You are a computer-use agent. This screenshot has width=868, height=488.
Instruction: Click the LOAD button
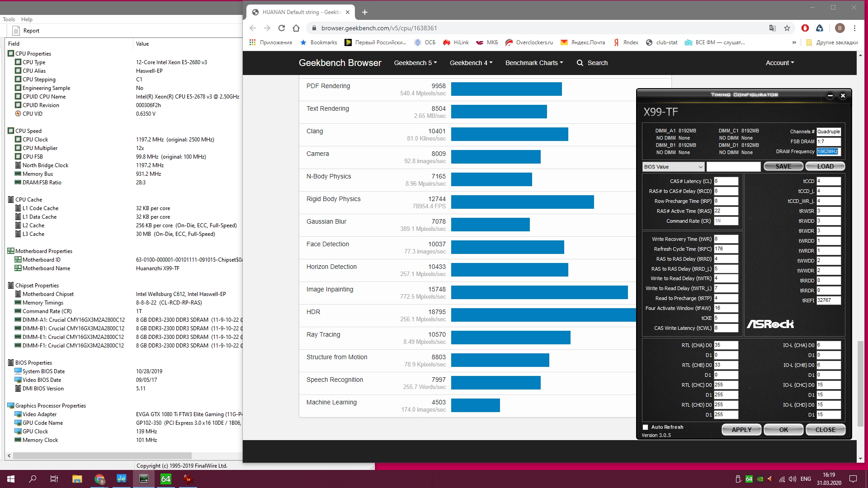(x=825, y=166)
